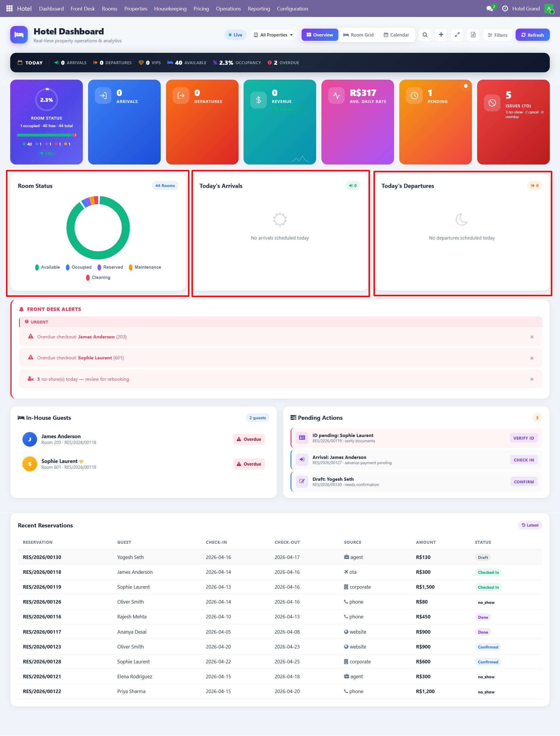
Task: Click the search magnifier icon
Action: pos(425,35)
